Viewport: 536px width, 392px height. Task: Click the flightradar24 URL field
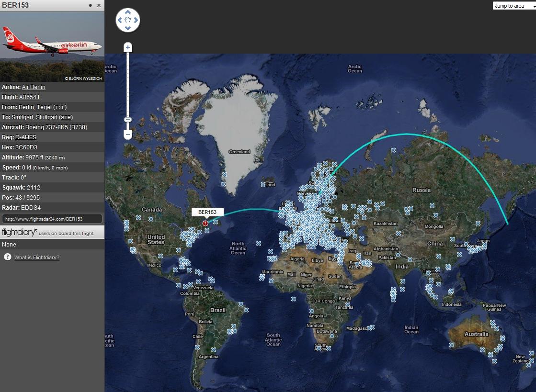pyautogui.click(x=52, y=219)
